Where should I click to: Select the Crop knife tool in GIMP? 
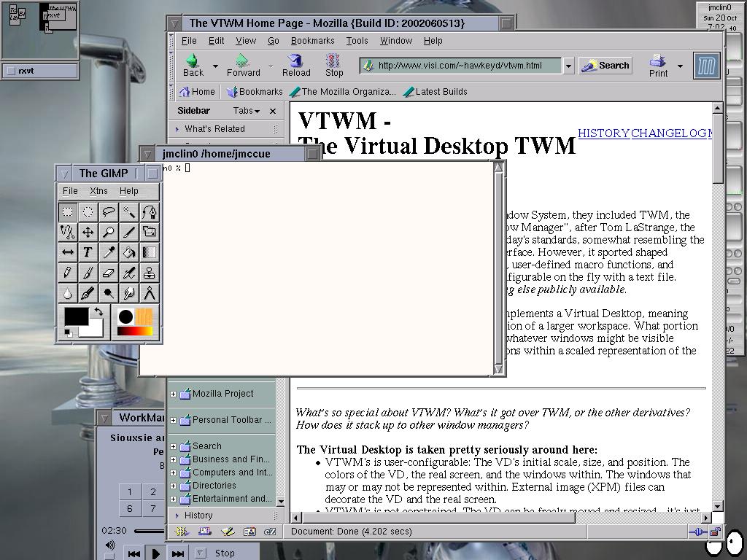(x=129, y=232)
